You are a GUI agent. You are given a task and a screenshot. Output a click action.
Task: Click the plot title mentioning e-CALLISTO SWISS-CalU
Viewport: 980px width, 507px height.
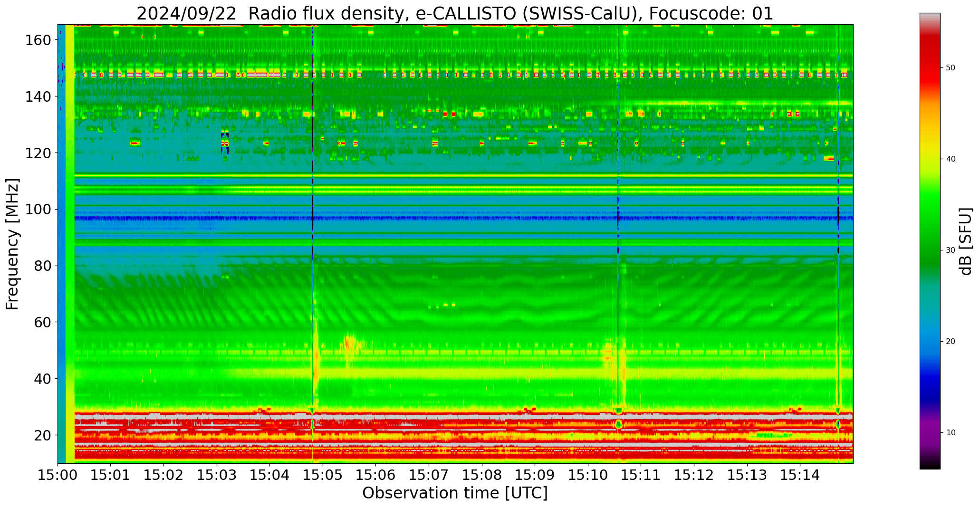pos(455,13)
